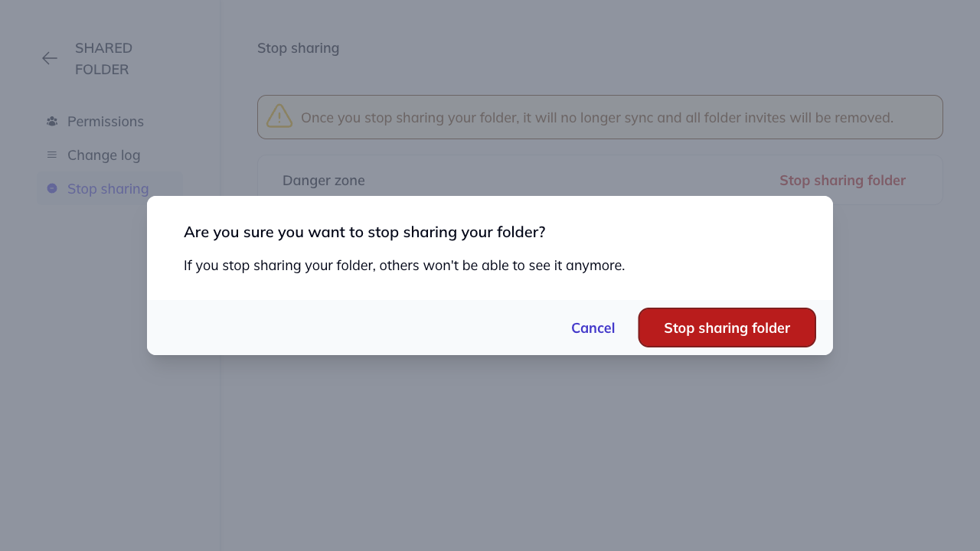
Task: Click the warning triangle in the notice banner
Action: pyautogui.click(x=279, y=116)
